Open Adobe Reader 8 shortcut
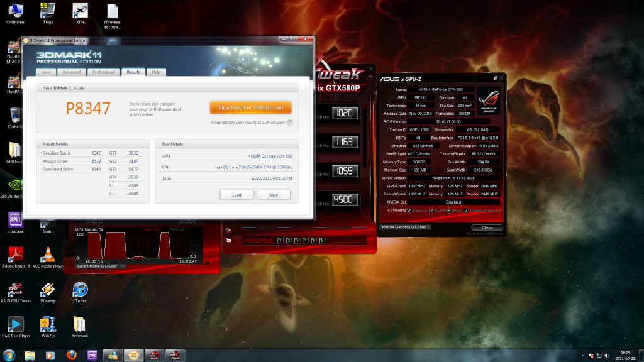 (x=16, y=257)
